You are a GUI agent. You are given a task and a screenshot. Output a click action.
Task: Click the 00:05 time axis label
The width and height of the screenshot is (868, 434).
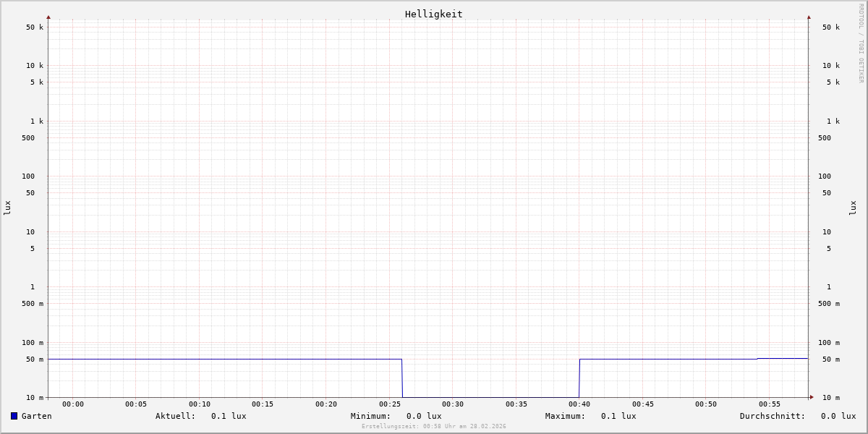tap(136, 404)
